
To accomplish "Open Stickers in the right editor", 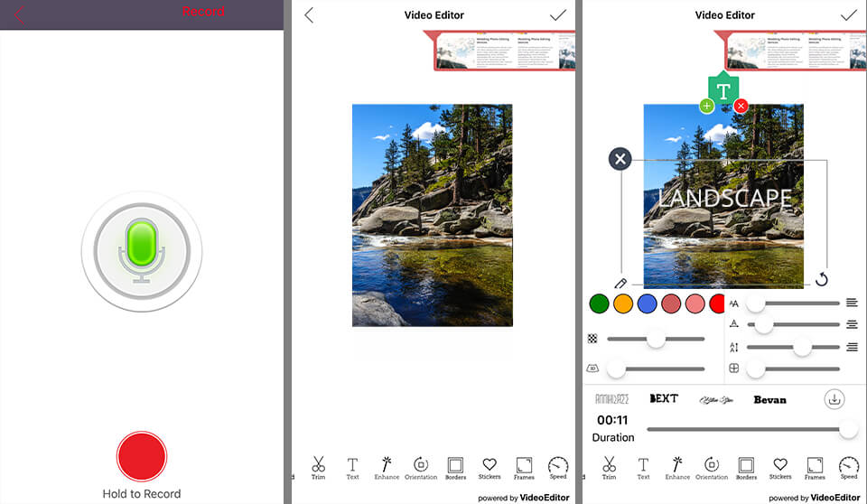I will point(780,468).
